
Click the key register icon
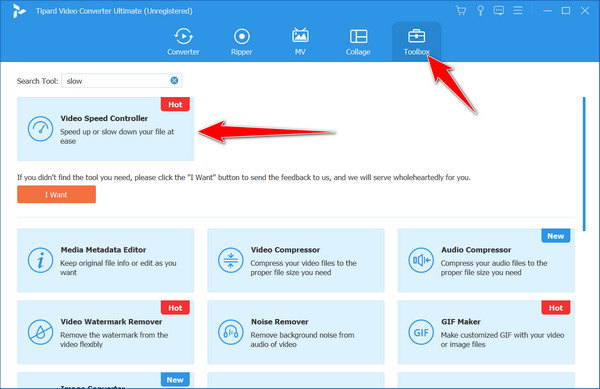(480, 10)
